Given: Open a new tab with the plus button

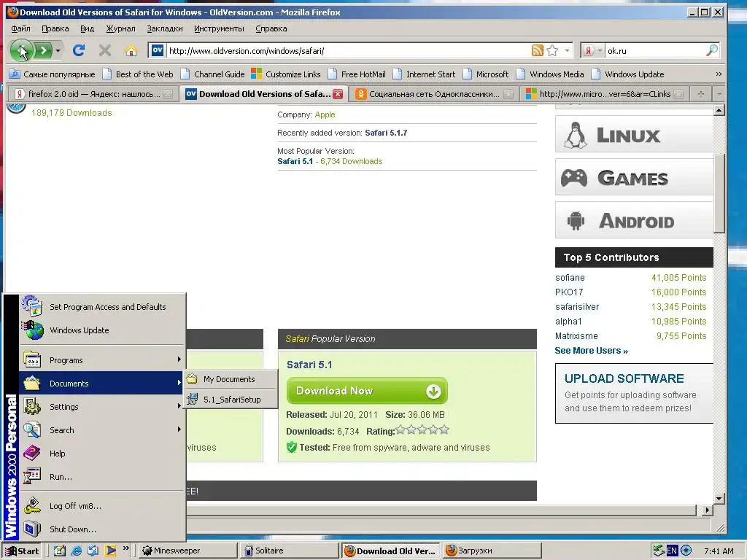Looking at the screenshot, I should (701, 94).
